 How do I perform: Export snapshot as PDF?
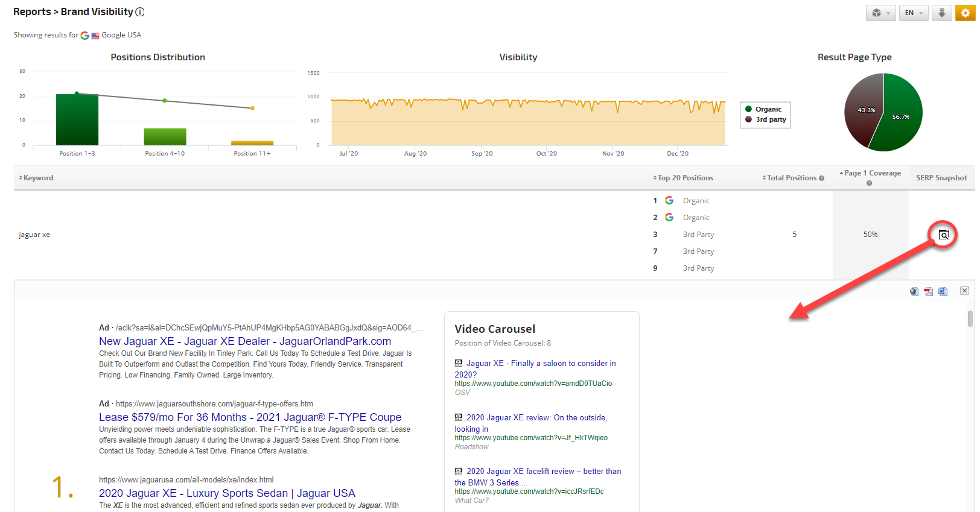(929, 292)
